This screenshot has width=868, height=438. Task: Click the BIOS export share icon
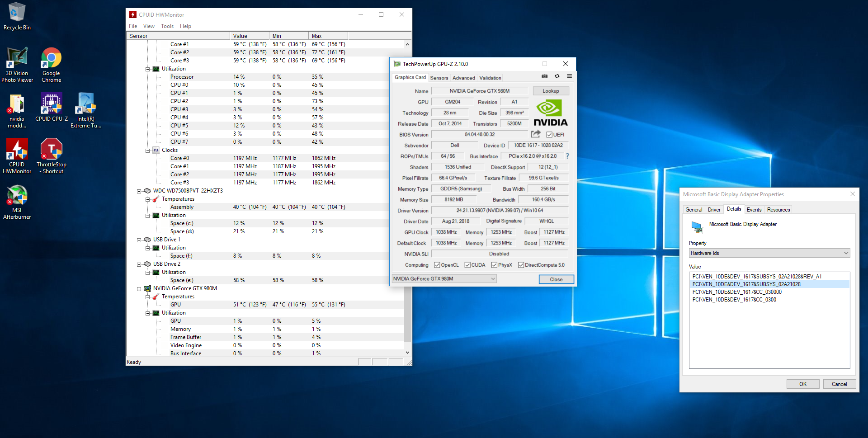536,134
